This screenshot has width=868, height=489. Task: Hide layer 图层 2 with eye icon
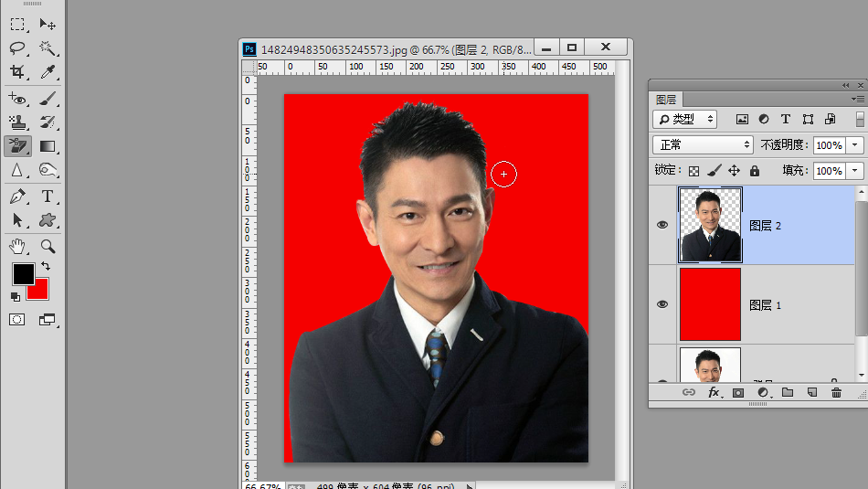pyautogui.click(x=662, y=225)
